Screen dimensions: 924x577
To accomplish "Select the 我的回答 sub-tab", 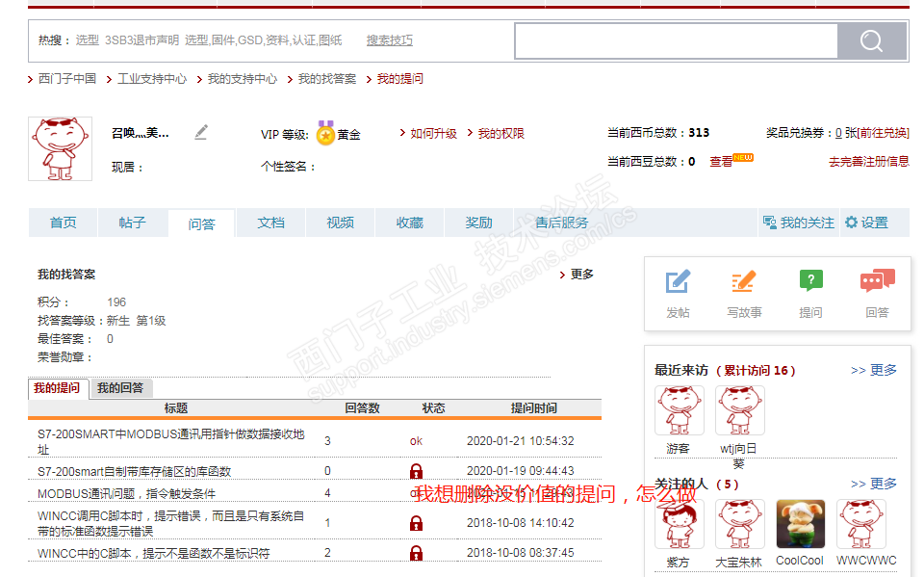I will [x=121, y=387].
